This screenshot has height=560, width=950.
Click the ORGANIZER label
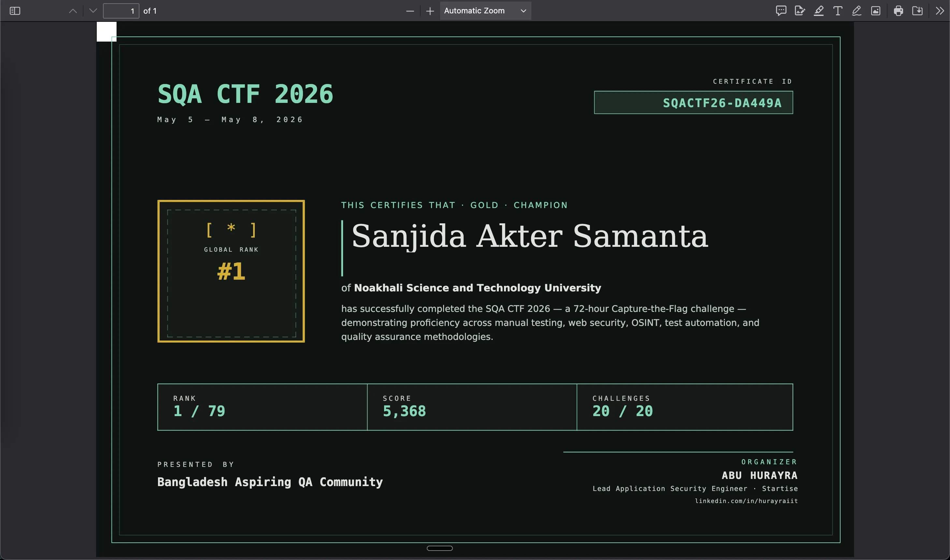pos(769,462)
